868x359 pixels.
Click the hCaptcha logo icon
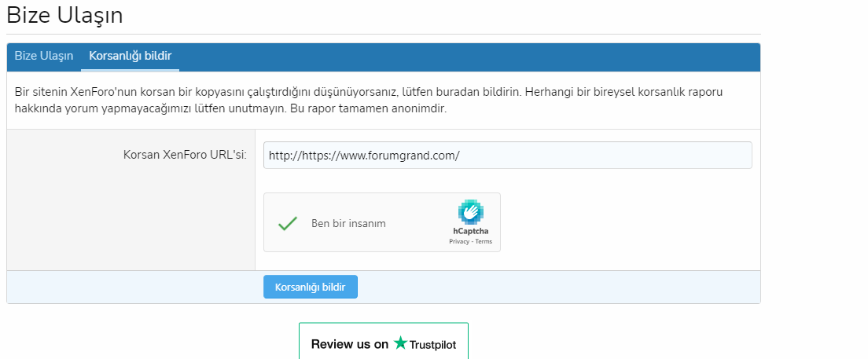click(x=470, y=212)
